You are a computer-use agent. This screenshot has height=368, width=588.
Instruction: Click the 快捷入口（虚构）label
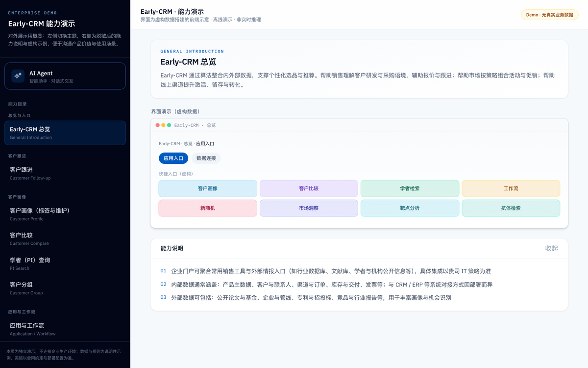click(176, 174)
